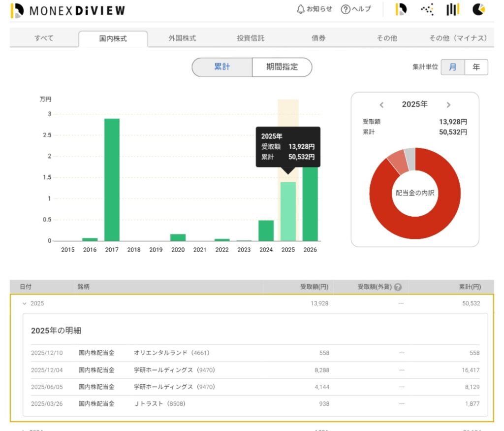This screenshot has width=504, height=431.
Task: Open the 債券 tab
Action: 318,38
